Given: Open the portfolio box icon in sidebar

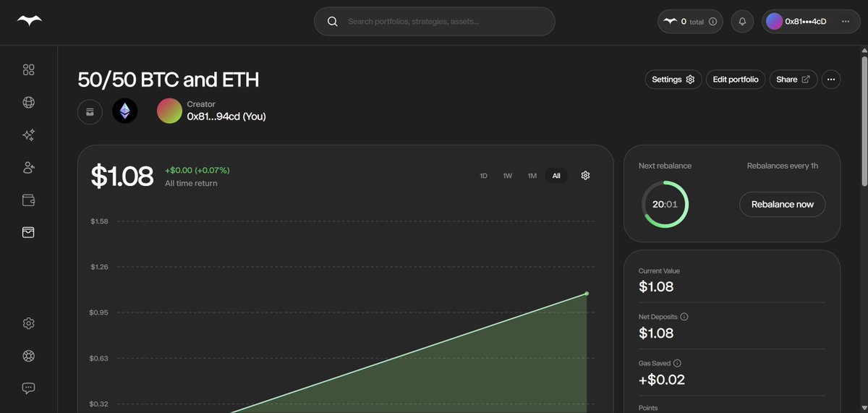Looking at the screenshot, I should 29,232.
